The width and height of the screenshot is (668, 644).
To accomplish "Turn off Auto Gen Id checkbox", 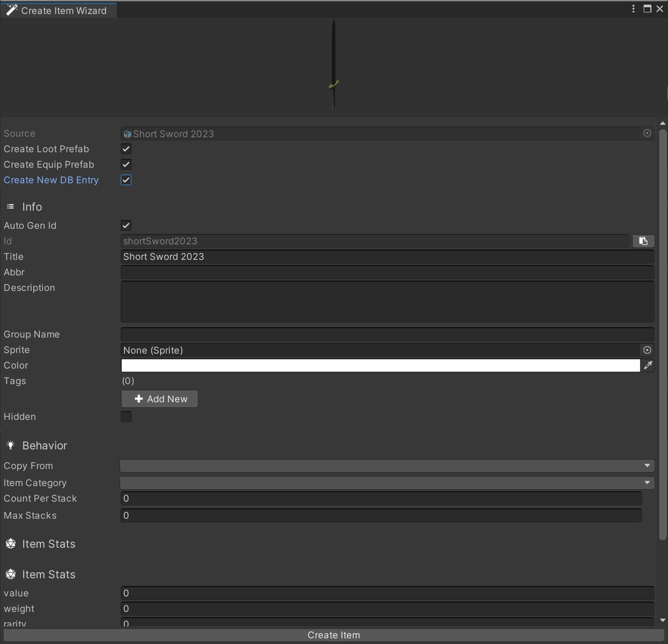I will coord(126,226).
